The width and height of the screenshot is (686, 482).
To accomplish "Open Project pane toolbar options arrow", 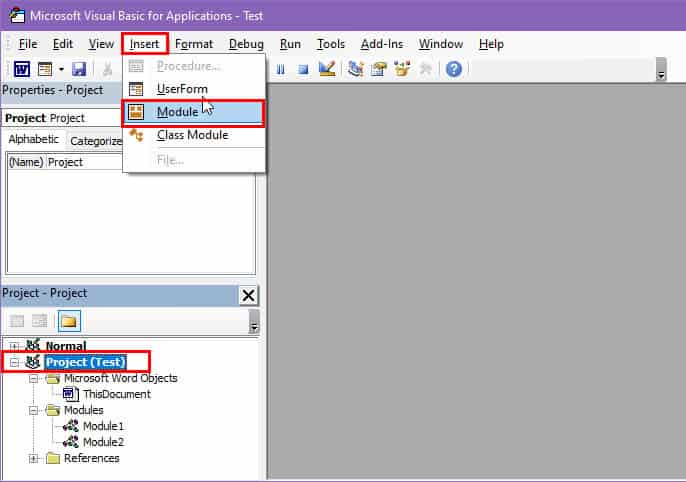I will coord(254,321).
